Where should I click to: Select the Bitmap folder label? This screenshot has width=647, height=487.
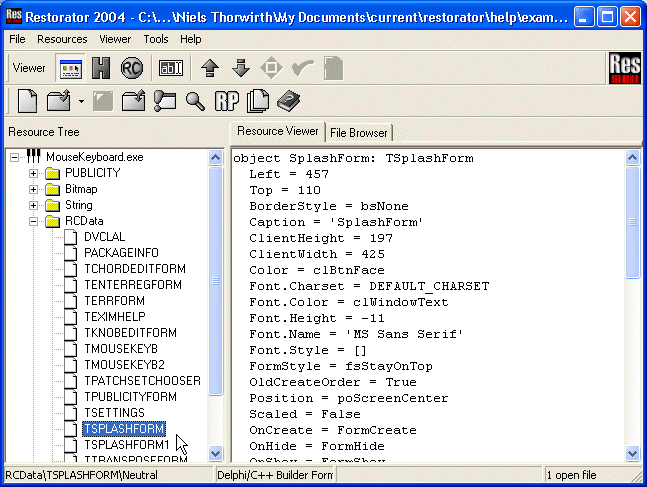[x=81, y=189]
